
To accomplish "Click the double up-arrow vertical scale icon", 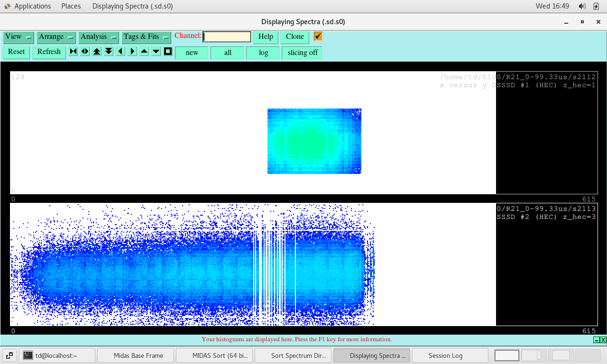I will pos(97,52).
